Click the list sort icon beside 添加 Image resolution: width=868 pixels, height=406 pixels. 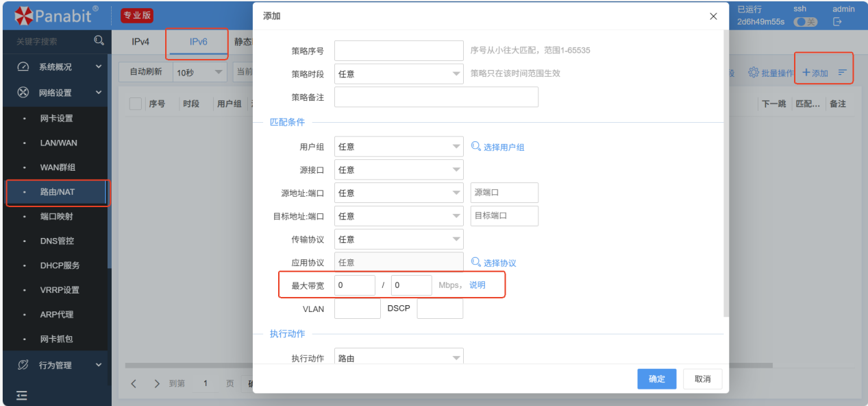(x=843, y=73)
